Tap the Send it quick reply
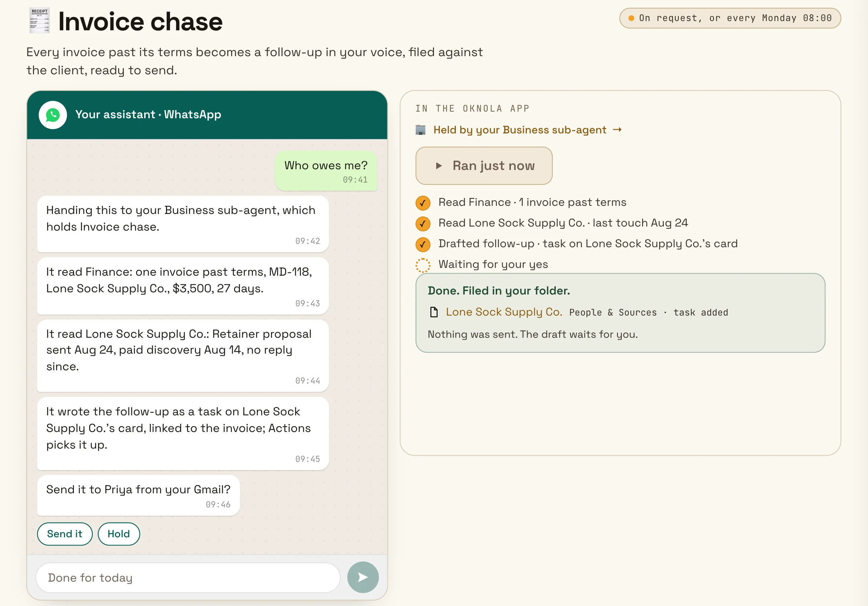 point(65,534)
